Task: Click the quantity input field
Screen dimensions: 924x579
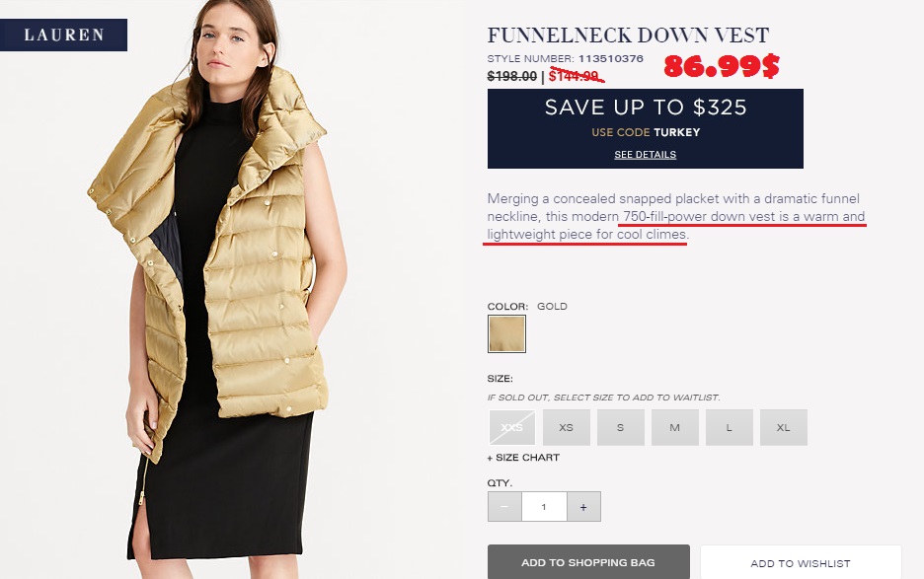Action: tap(544, 507)
